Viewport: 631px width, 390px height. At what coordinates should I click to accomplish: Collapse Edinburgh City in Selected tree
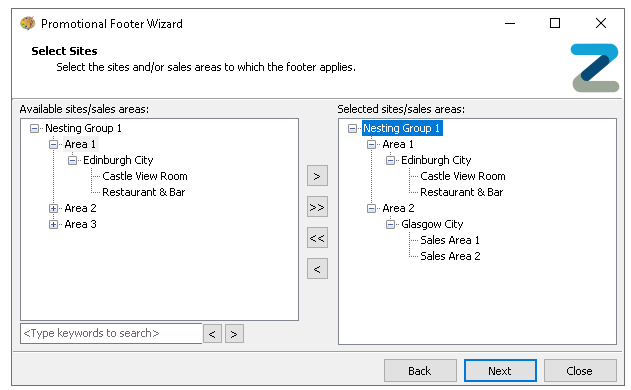[x=390, y=160]
